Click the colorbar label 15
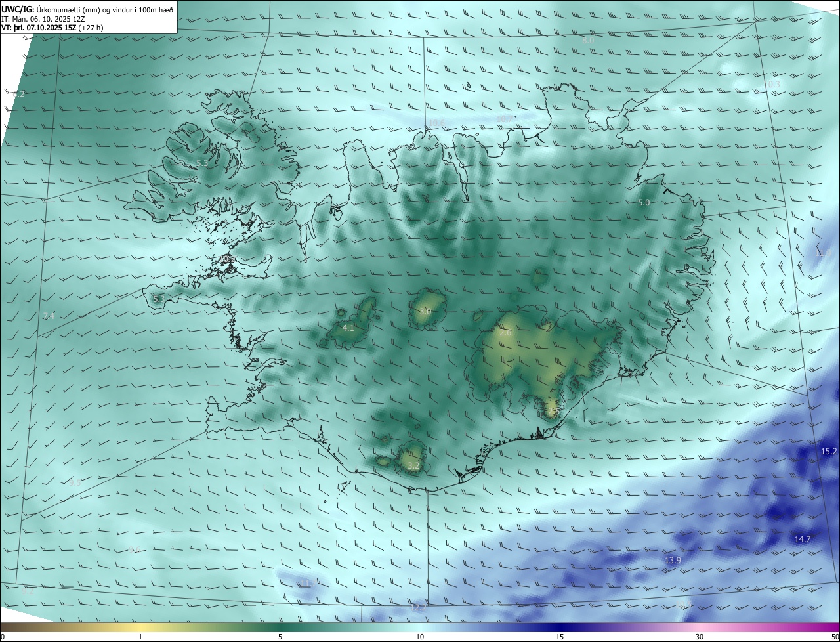 pos(560,637)
